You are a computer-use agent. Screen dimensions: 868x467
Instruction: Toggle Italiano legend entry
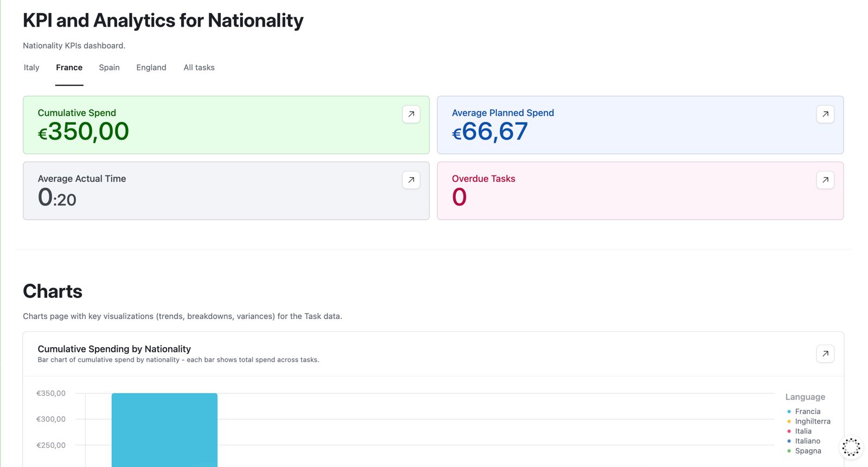tap(803, 441)
